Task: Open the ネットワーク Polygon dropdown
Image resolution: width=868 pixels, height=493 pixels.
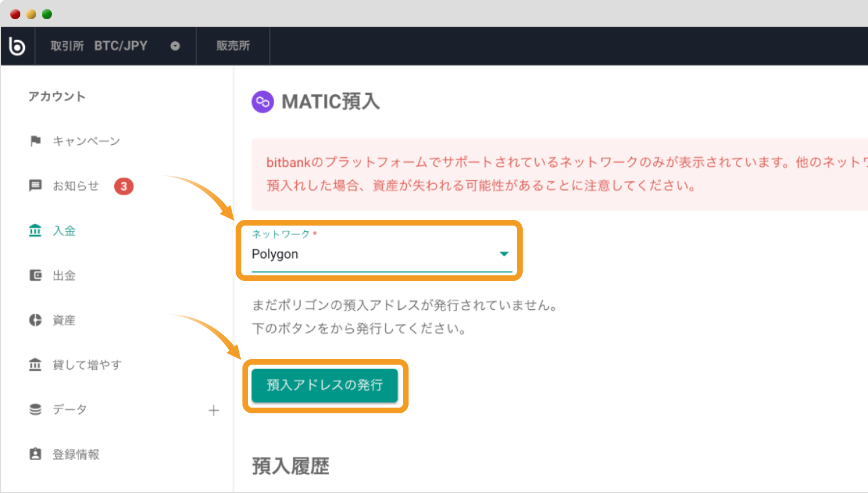Action: tap(381, 252)
